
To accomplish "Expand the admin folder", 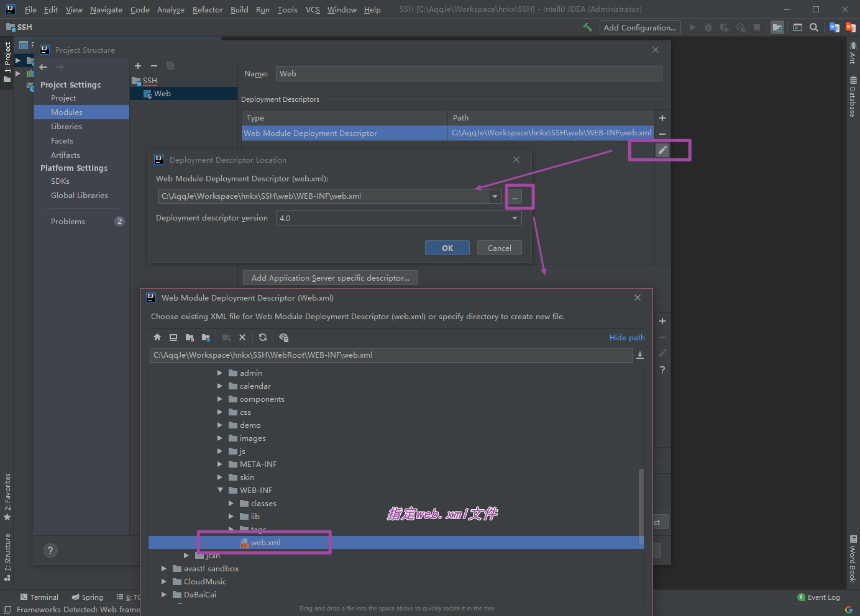I will (x=220, y=373).
